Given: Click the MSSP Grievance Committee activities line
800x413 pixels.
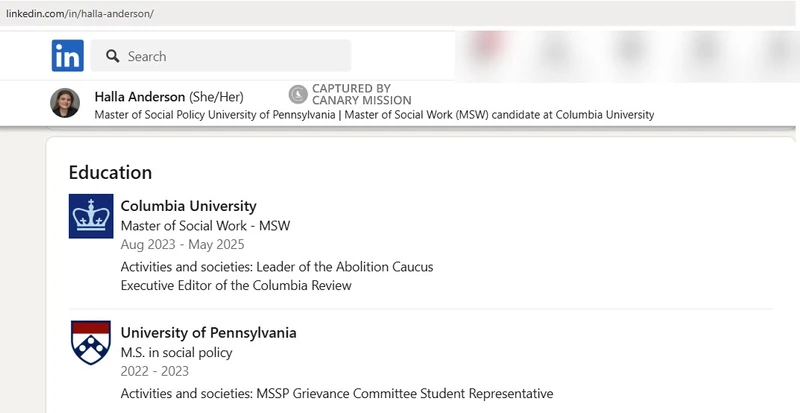Looking at the screenshot, I should tap(337, 394).
